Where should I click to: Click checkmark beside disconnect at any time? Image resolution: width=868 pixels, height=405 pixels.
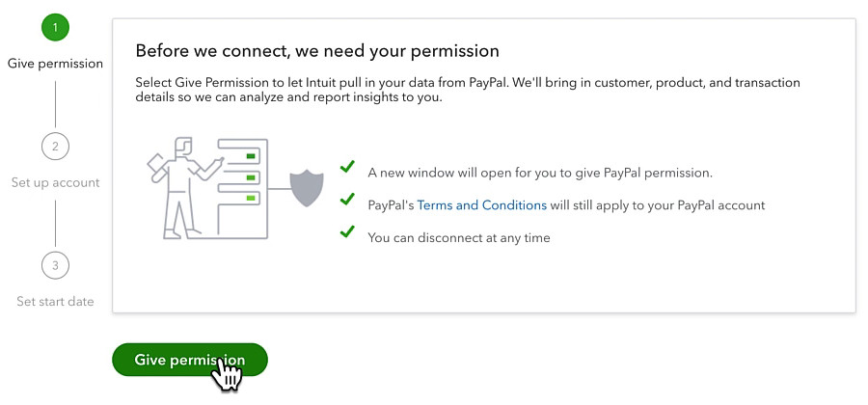[x=347, y=231]
